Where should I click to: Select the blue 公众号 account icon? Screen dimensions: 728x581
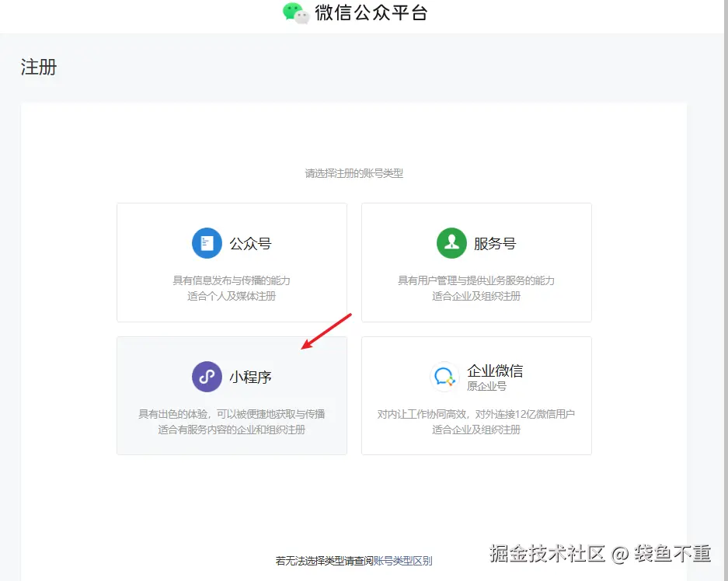tap(207, 243)
